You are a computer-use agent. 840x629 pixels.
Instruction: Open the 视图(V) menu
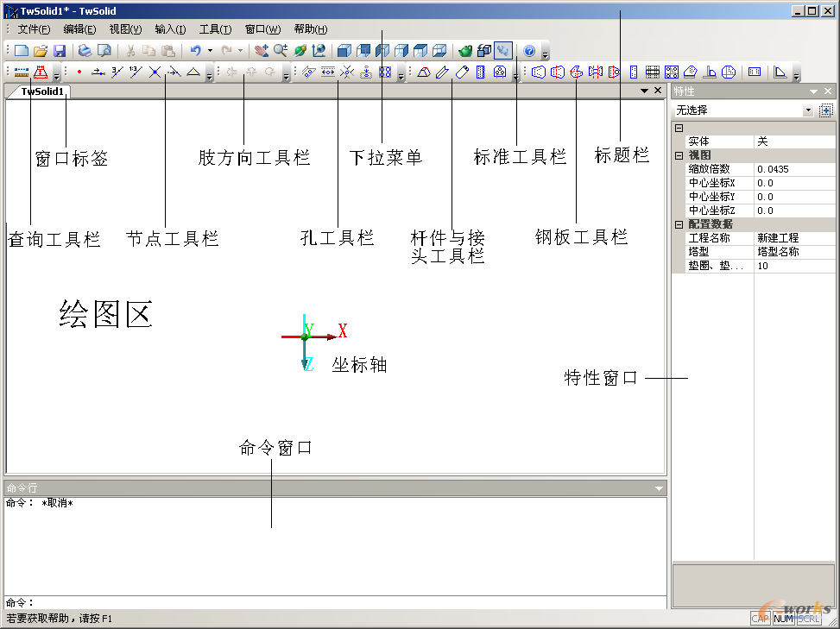click(x=125, y=29)
